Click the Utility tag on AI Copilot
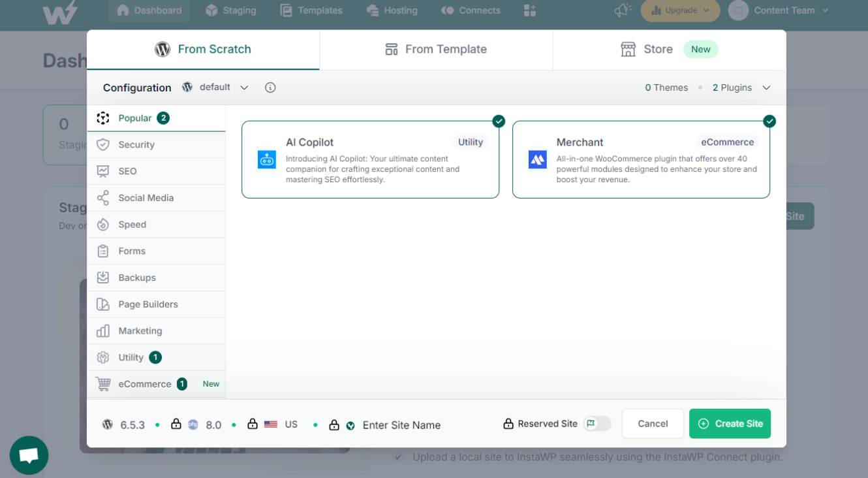The image size is (868, 478). 470,142
